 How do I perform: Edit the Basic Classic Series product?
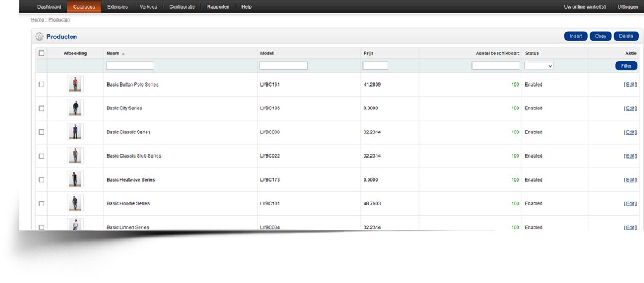(630, 132)
